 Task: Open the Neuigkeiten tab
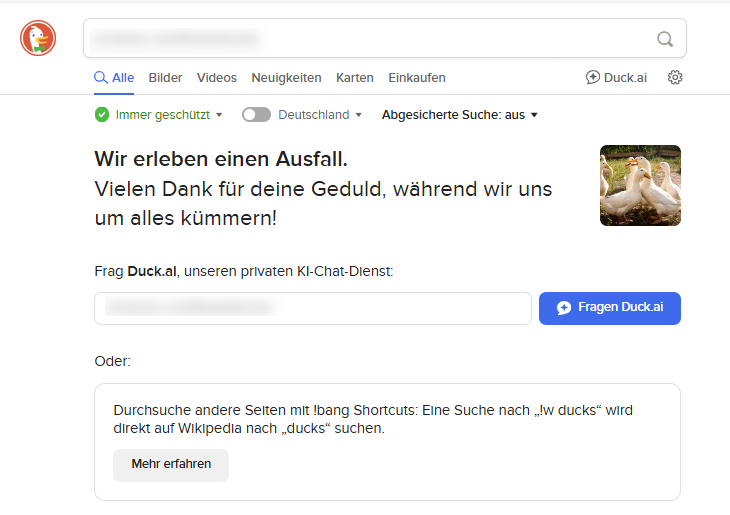286,78
